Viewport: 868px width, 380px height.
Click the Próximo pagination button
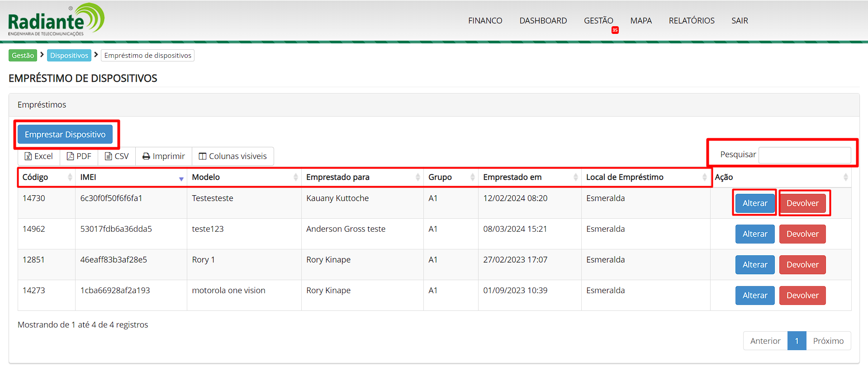tap(828, 341)
